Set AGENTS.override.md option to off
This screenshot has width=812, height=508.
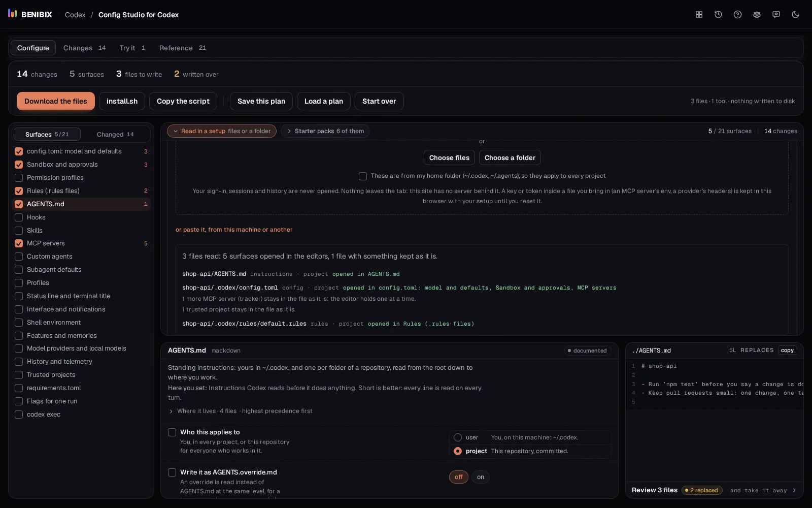pyautogui.click(x=459, y=477)
